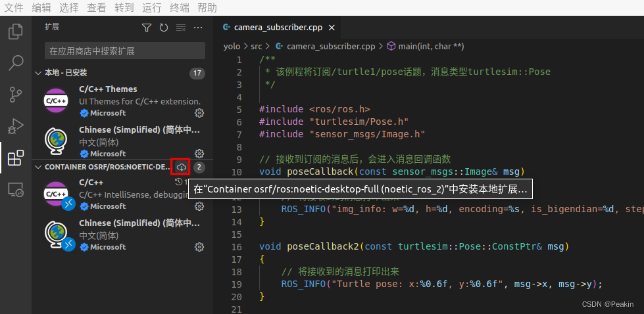This screenshot has height=314, width=644.
Task: Click line 5 #include <ros/ros.h>
Action: [314, 110]
